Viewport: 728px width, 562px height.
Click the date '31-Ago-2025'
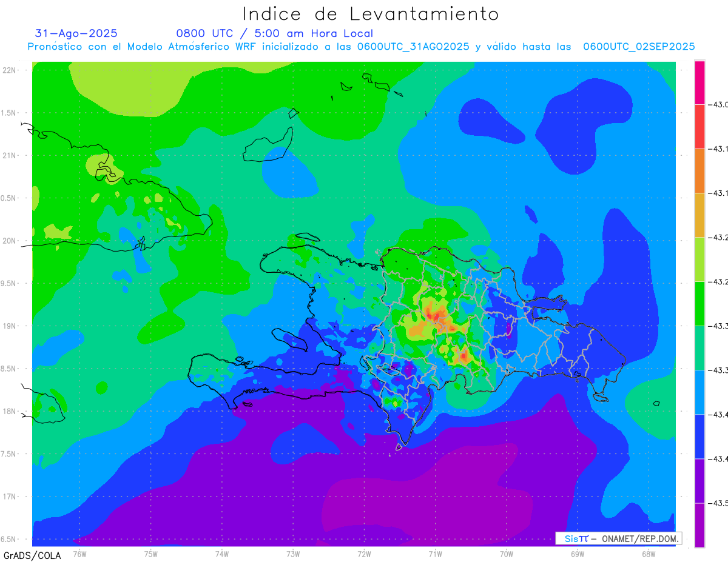click(76, 33)
